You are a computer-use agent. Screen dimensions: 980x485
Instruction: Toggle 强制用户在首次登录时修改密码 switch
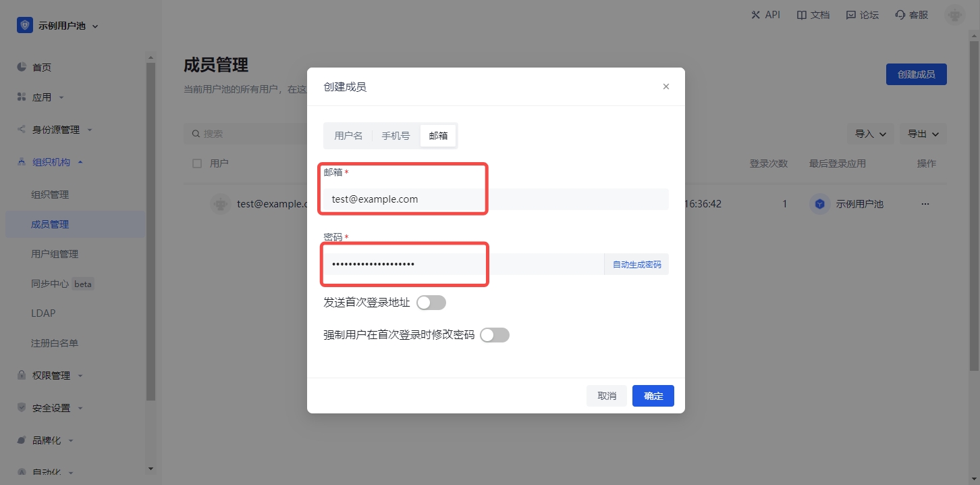(x=495, y=335)
